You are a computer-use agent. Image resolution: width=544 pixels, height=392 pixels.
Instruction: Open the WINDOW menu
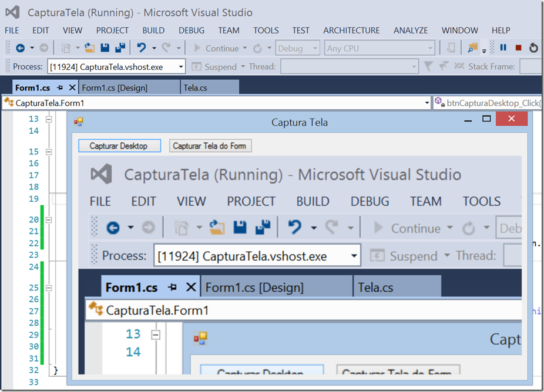click(459, 31)
